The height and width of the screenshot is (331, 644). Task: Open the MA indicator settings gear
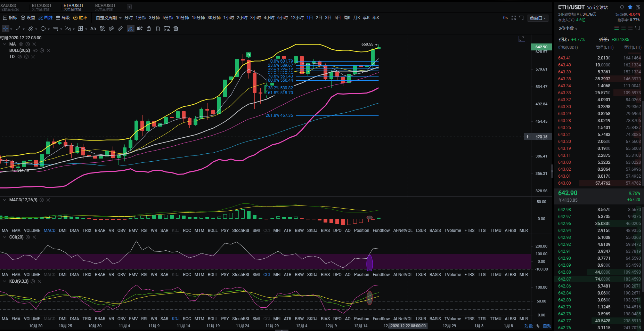(x=27, y=44)
